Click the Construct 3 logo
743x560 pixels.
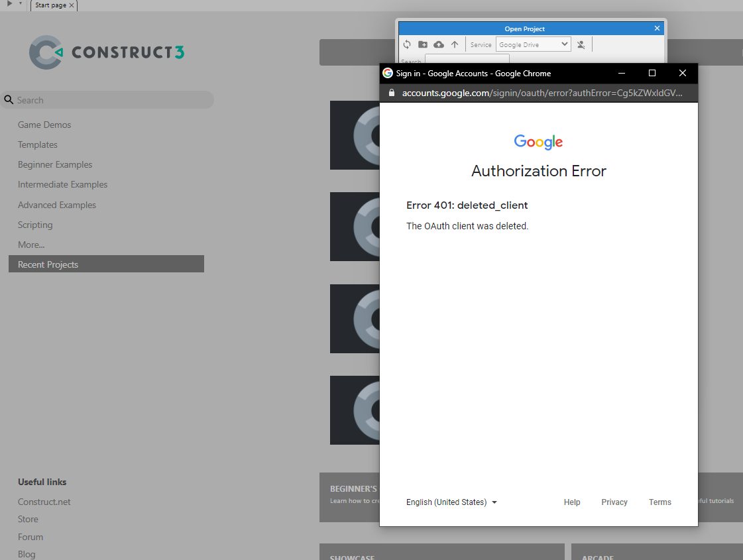click(107, 52)
